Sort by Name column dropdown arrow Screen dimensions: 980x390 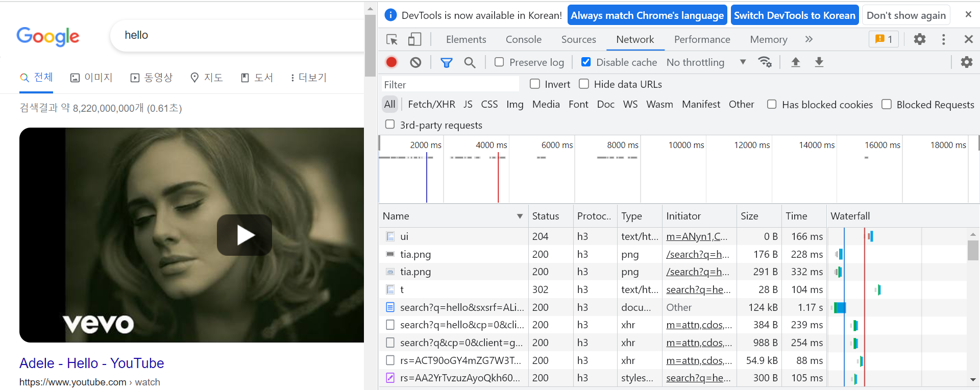coord(520,216)
